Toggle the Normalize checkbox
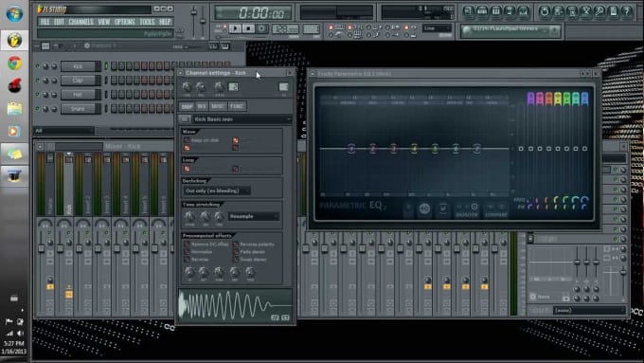 (x=187, y=251)
